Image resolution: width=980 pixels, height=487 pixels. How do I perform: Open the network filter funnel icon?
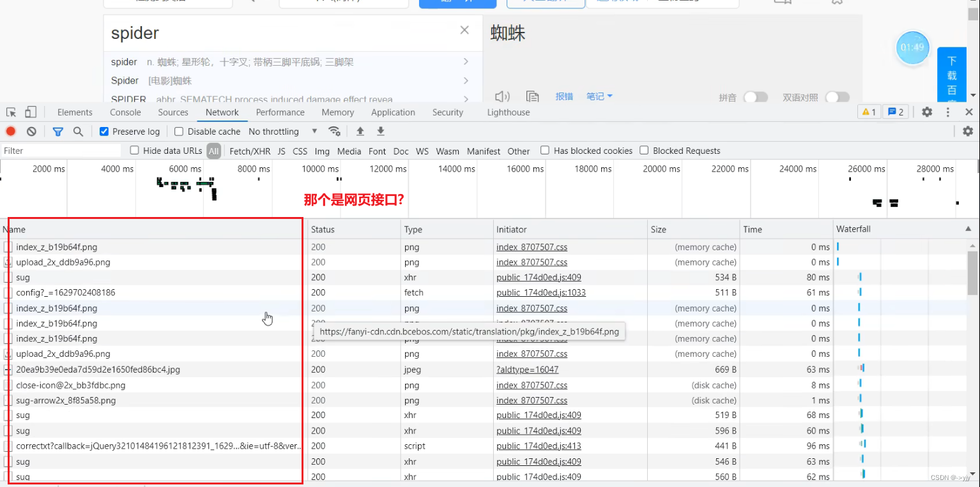[58, 131]
